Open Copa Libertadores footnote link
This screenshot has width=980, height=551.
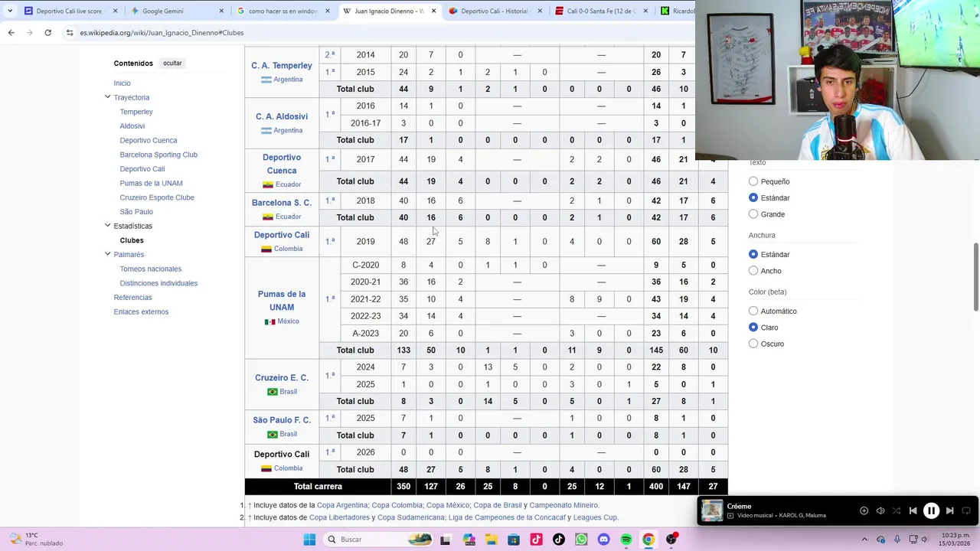(x=339, y=517)
